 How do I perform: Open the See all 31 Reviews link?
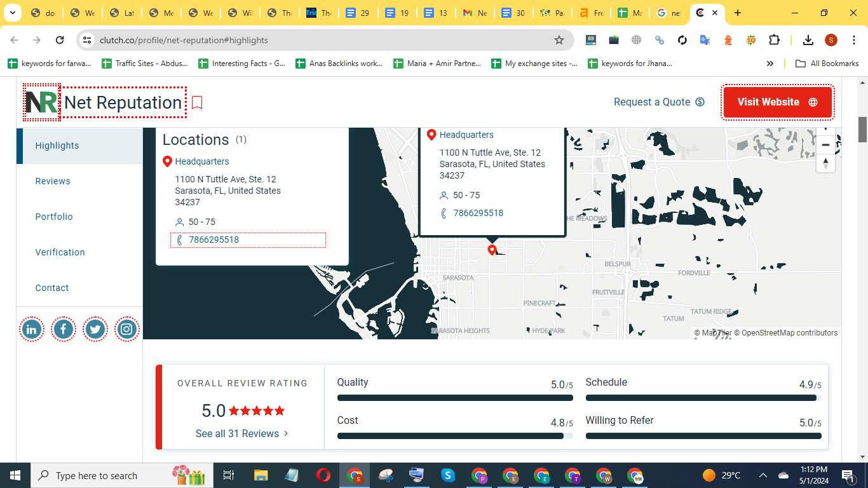[242, 433]
